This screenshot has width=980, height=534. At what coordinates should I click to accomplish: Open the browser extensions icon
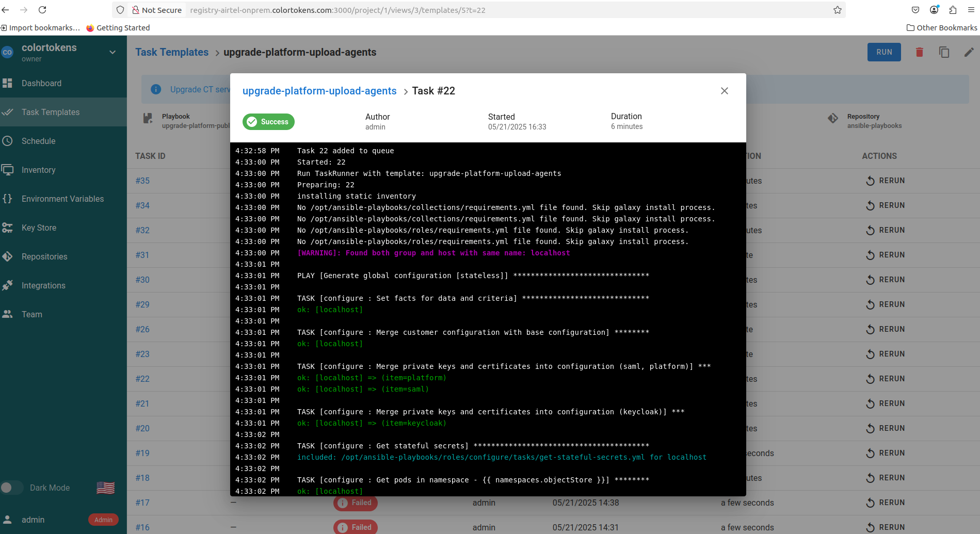click(x=953, y=10)
